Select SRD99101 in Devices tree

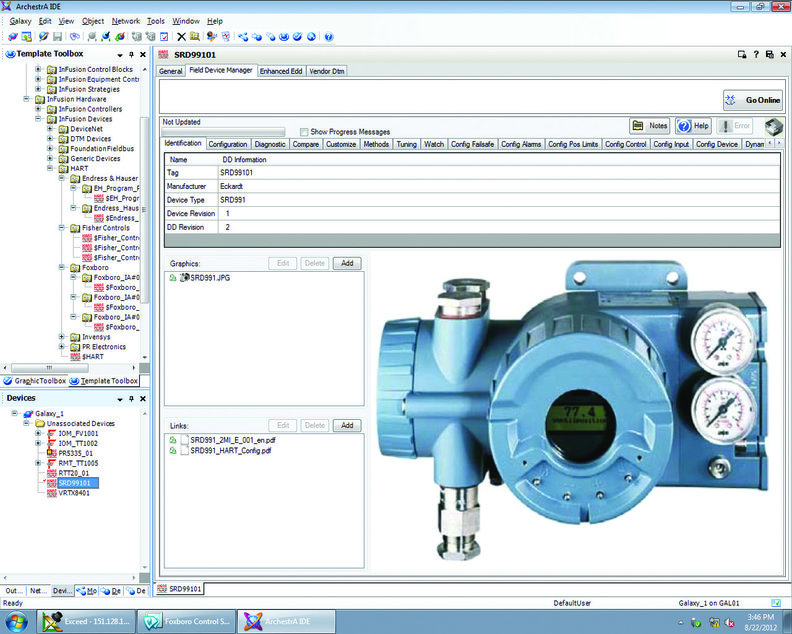pos(78,483)
